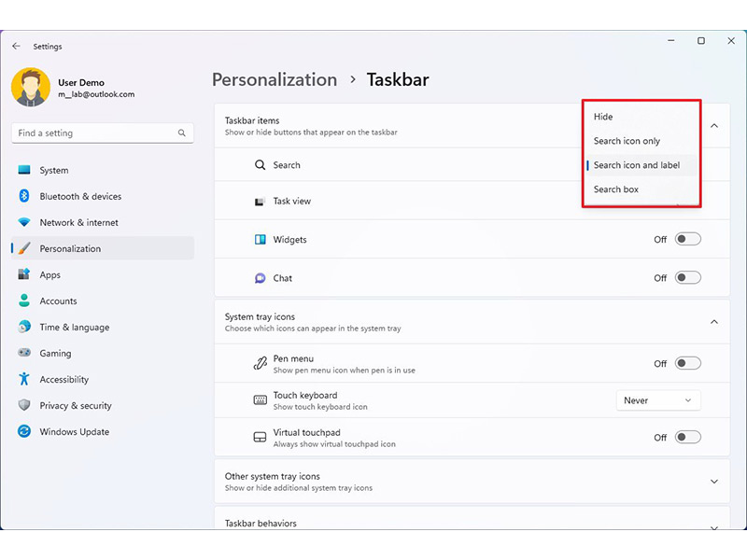
Task: Open the Apps sidebar icon
Action: [x=24, y=275]
